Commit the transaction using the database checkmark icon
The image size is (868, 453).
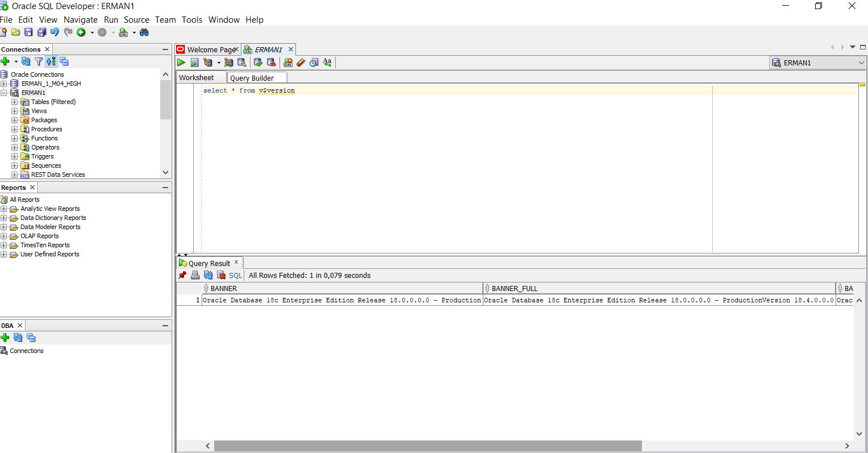click(258, 63)
